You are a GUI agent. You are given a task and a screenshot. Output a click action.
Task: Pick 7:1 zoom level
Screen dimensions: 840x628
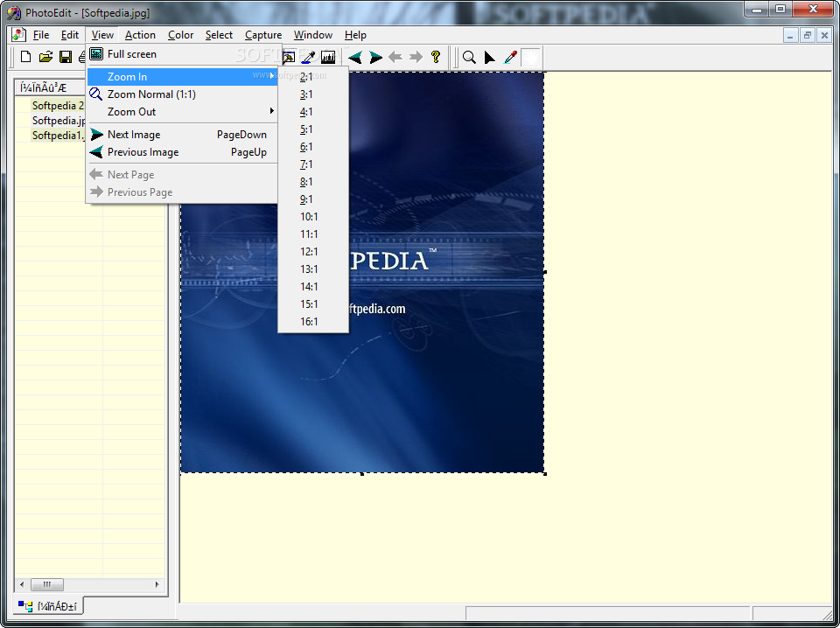(x=313, y=164)
